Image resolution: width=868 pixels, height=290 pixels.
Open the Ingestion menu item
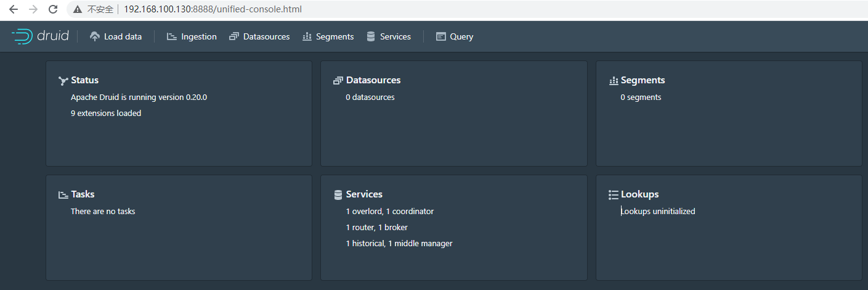tap(198, 36)
